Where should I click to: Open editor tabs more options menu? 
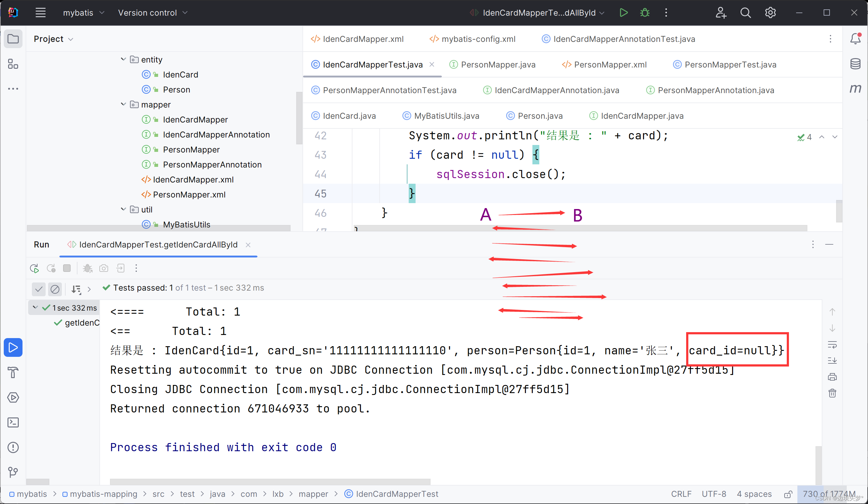[x=830, y=39]
